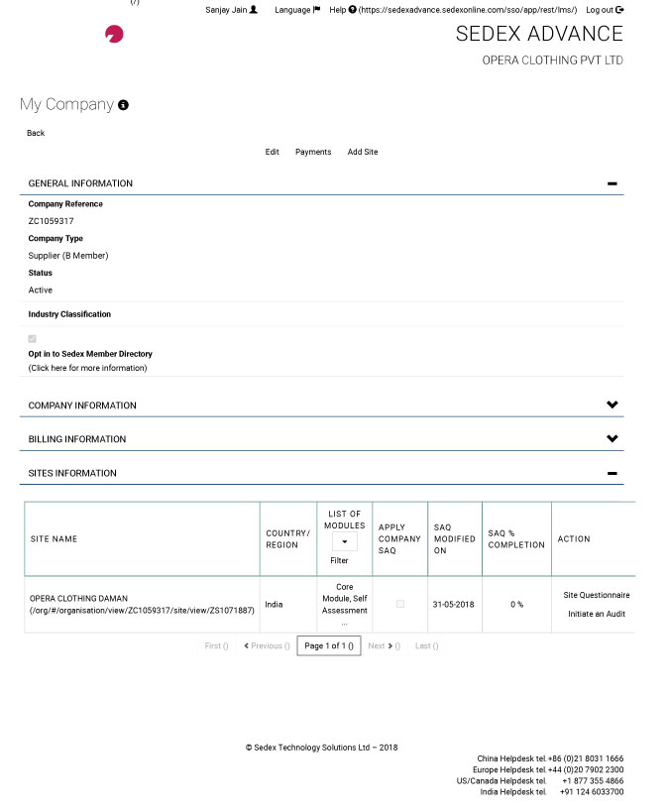Click the Page 1 of 1 indicator
This screenshot has width=668, height=812.
click(x=329, y=645)
